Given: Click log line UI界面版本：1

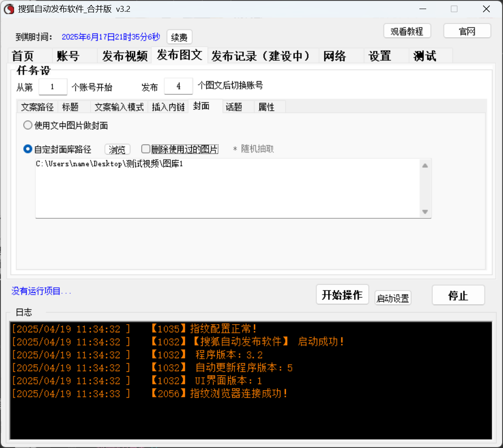Looking at the screenshot, I should pyautogui.click(x=229, y=381).
